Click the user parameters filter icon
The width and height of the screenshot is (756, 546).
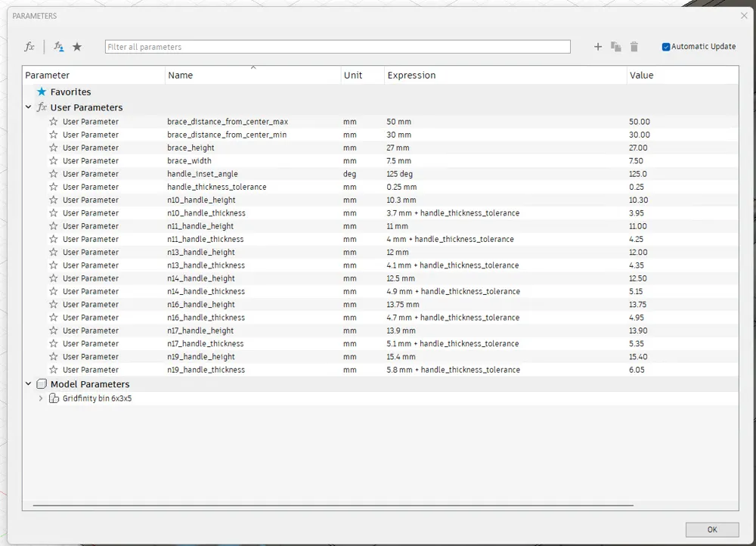coord(58,47)
